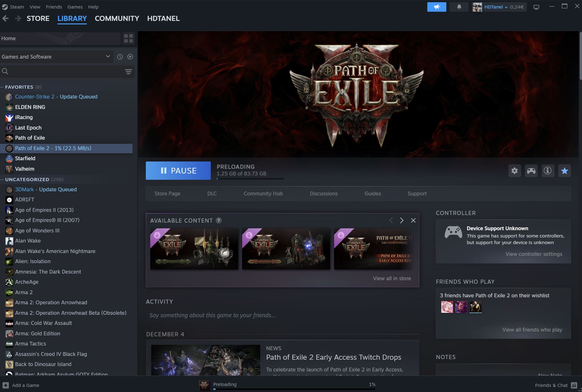Select Valheim in favorites
The width and height of the screenshot is (582, 392).
click(x=25, y=169)
